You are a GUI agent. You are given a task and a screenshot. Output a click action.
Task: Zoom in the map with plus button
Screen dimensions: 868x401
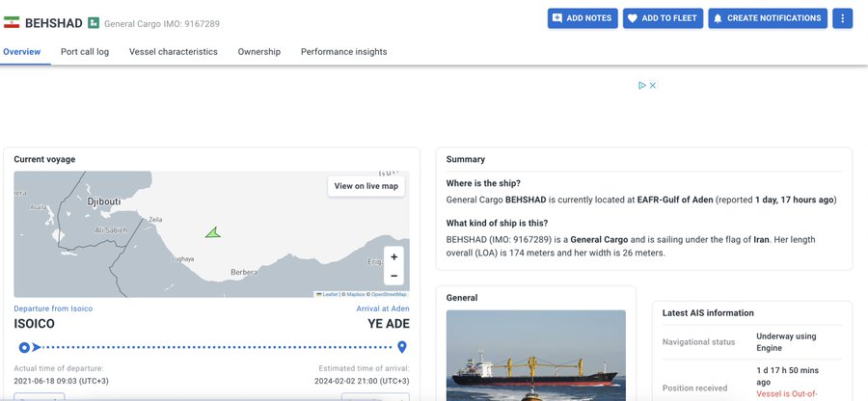pyautogui.click(x=393, y=257)
